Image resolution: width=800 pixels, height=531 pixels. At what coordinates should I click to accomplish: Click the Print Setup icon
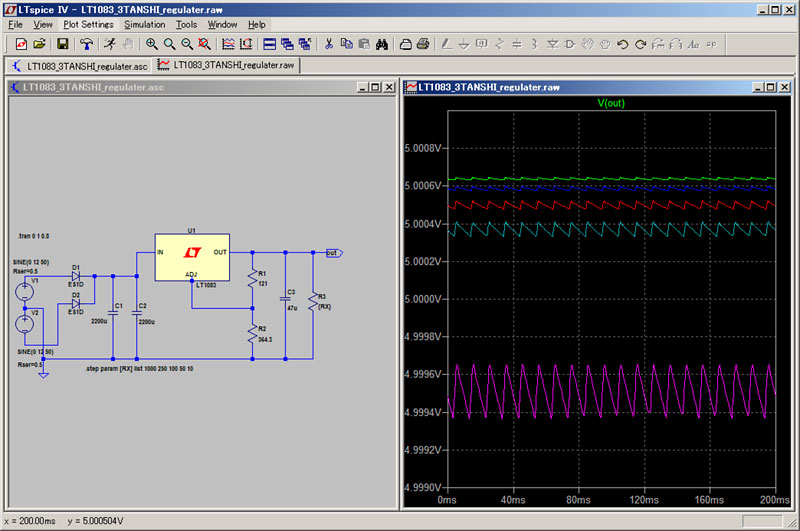[406, 44]
